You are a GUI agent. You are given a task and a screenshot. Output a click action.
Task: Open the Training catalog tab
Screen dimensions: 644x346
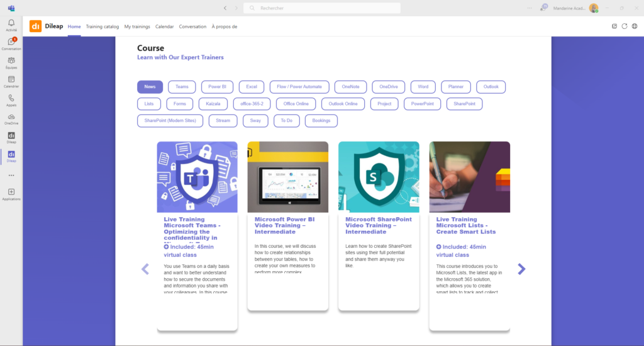pyautogui.click(x=103, y=26)
